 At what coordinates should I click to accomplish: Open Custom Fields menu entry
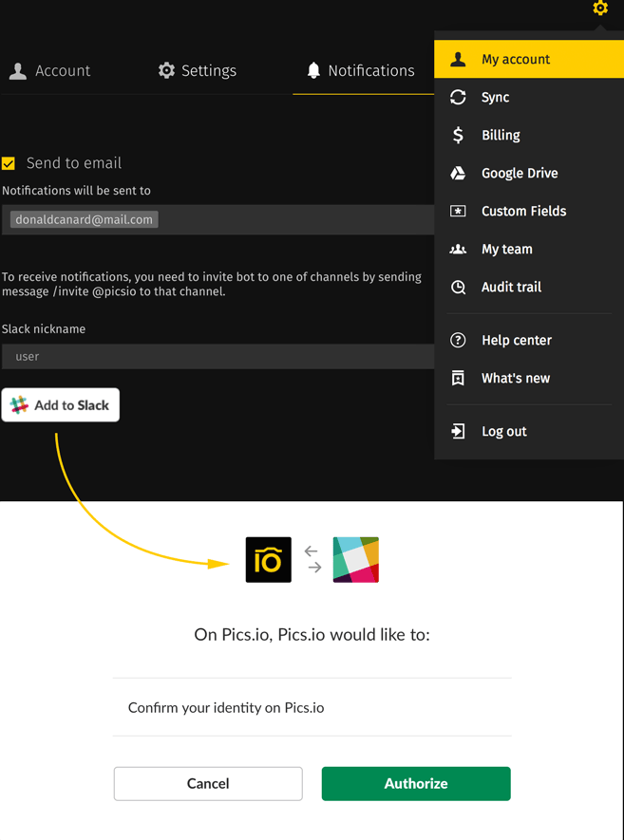[529, 211]
